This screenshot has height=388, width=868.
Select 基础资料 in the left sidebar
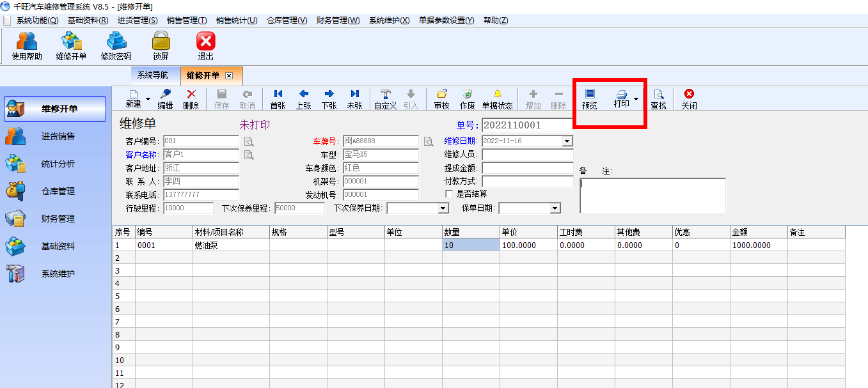(x=55, y=246)
